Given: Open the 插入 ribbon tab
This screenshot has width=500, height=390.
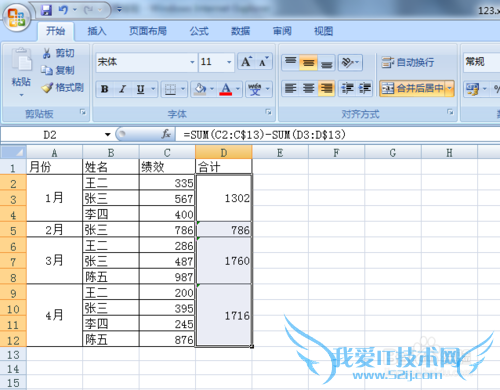Looking at the screenshot, I should (97, 31).
